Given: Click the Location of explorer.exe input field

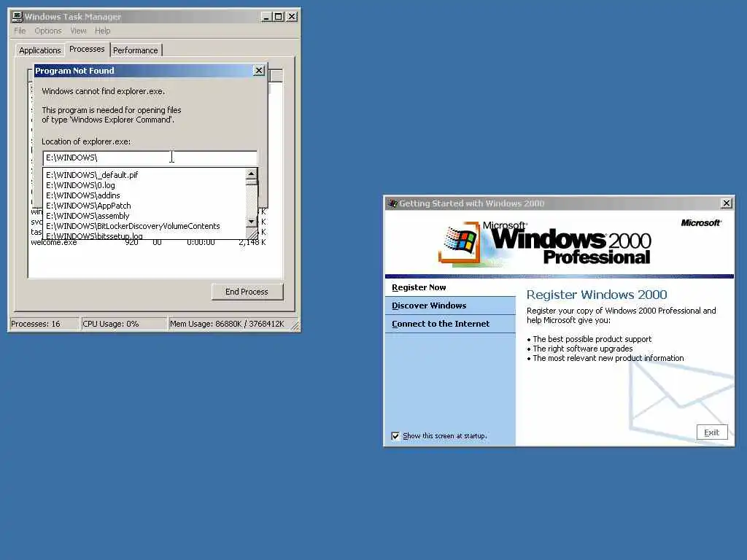Looking at the screenshot, I should 150,157.
